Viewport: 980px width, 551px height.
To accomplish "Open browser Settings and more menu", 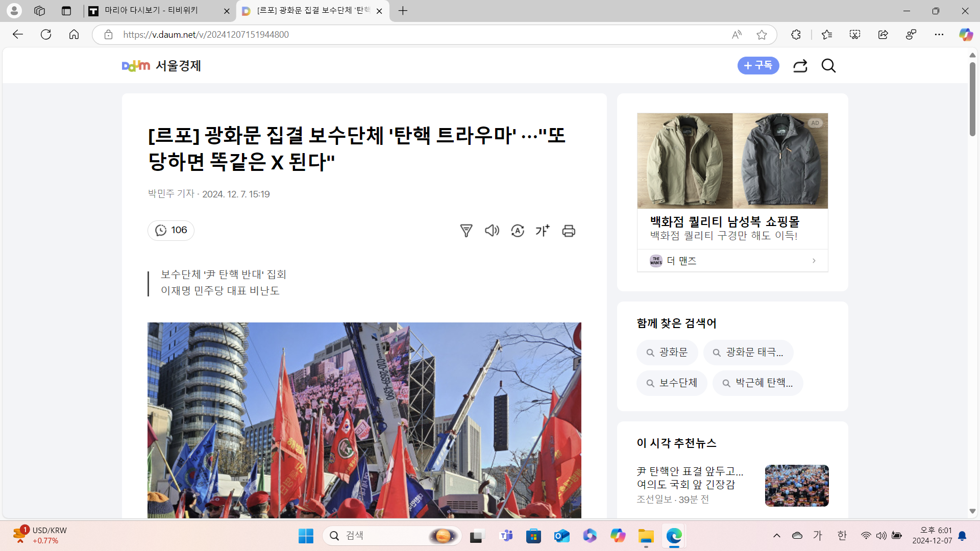I will pyautogui.click(x=939, y=35).
